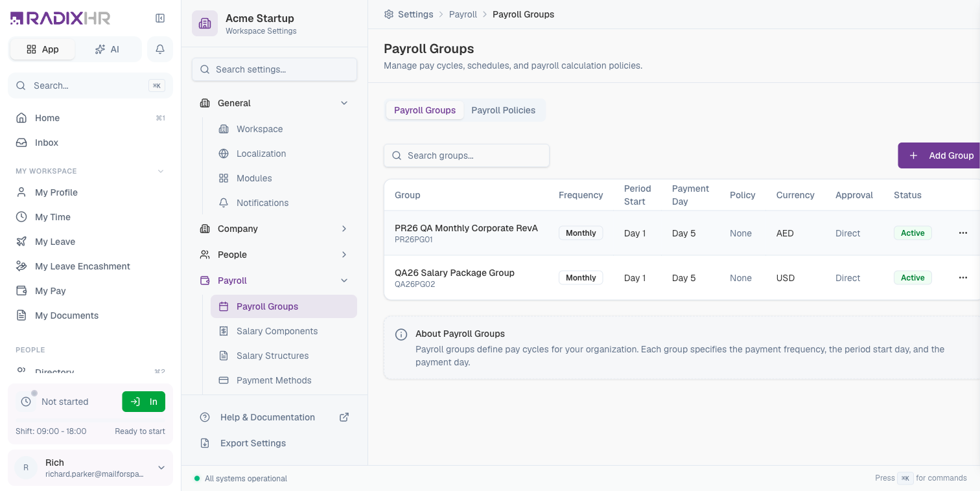Click the clock icon next to Not started

26,402
